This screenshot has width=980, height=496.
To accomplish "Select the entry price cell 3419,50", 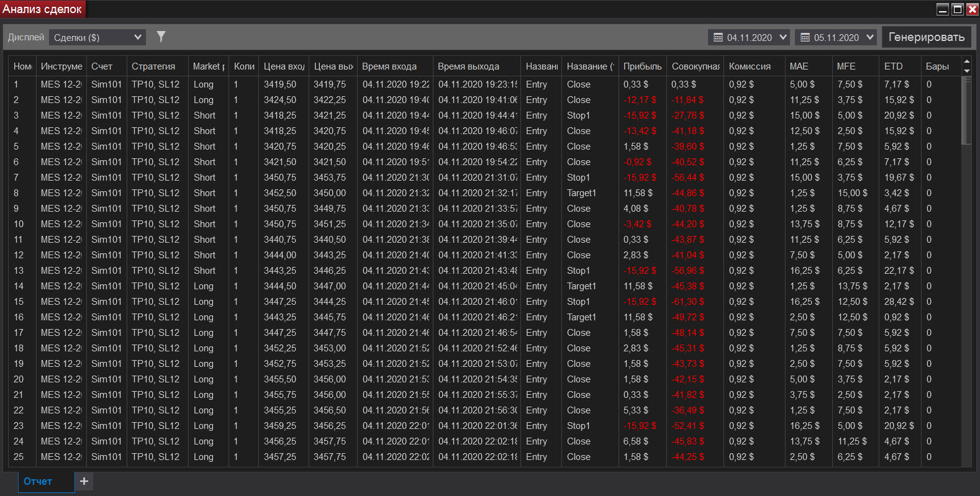I will 280,84.
